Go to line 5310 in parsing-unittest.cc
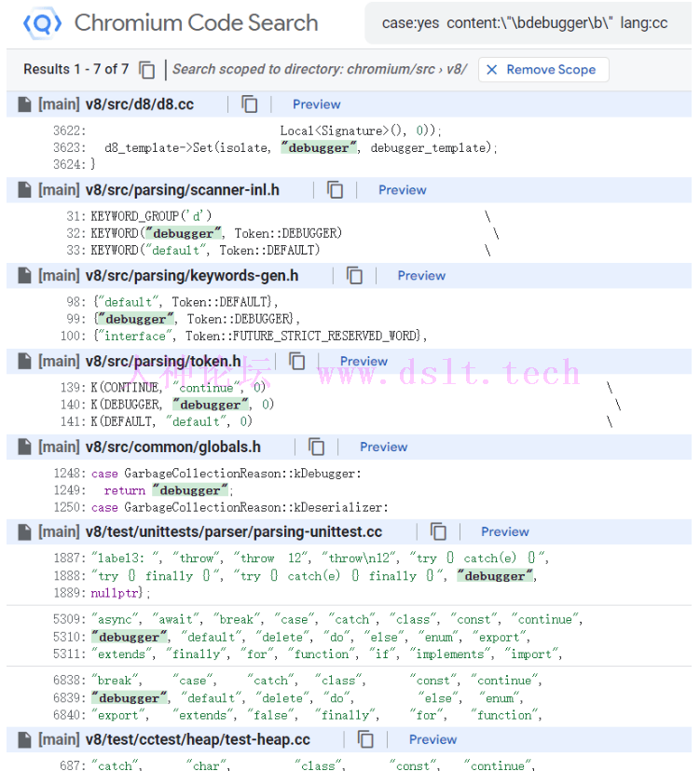This screenshot has height=771, width=700. [x=69, y=637]
